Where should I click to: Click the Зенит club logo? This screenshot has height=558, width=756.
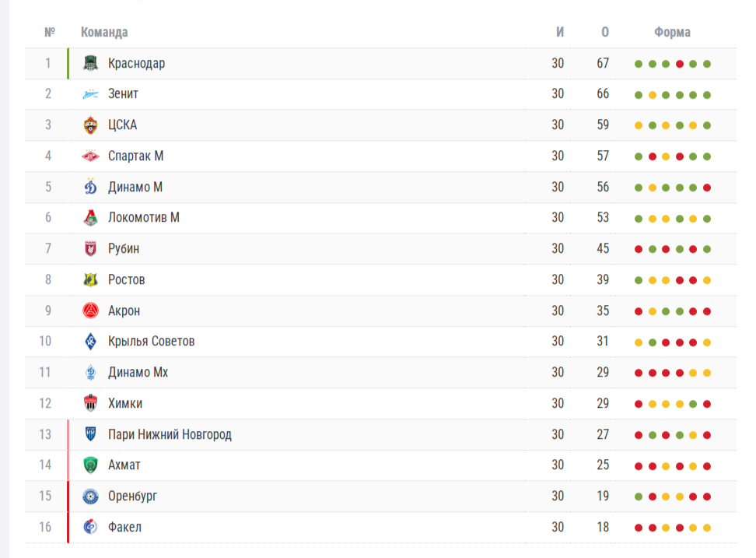click(x=91, y=94)
